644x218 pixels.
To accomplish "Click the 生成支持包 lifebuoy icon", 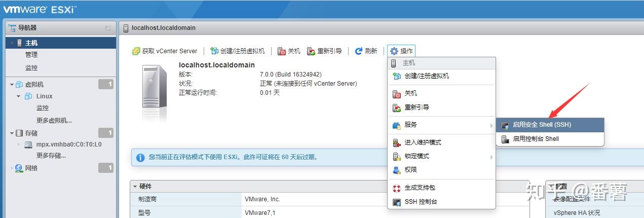I will click(x=397, y=188).
